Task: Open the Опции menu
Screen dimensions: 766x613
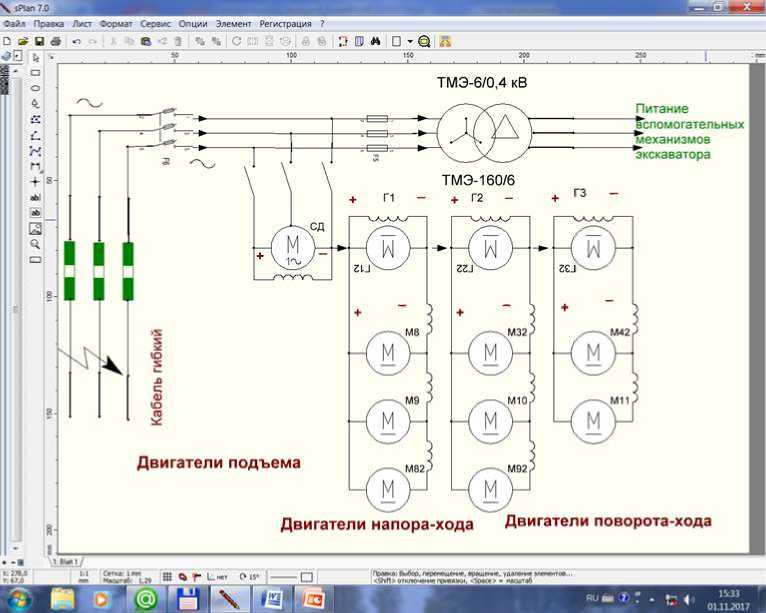Action: tap(192, 23)
